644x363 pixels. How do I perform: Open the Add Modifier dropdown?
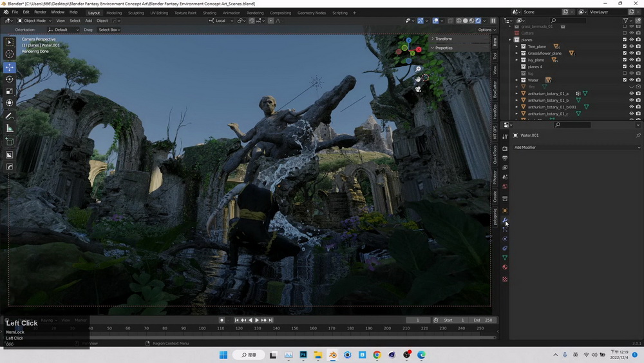pos(576,147)
